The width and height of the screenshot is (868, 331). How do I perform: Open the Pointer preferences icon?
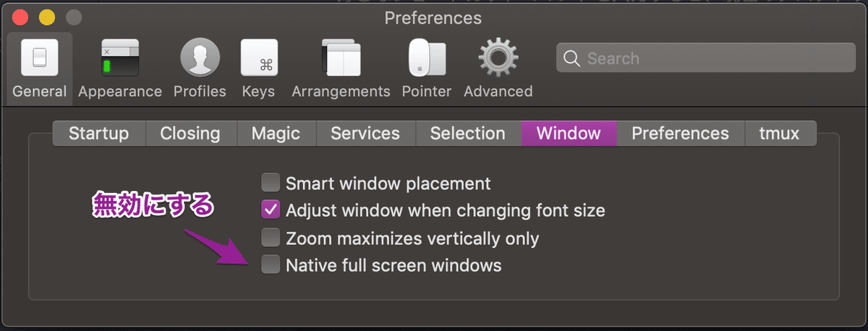click(427, 59)
